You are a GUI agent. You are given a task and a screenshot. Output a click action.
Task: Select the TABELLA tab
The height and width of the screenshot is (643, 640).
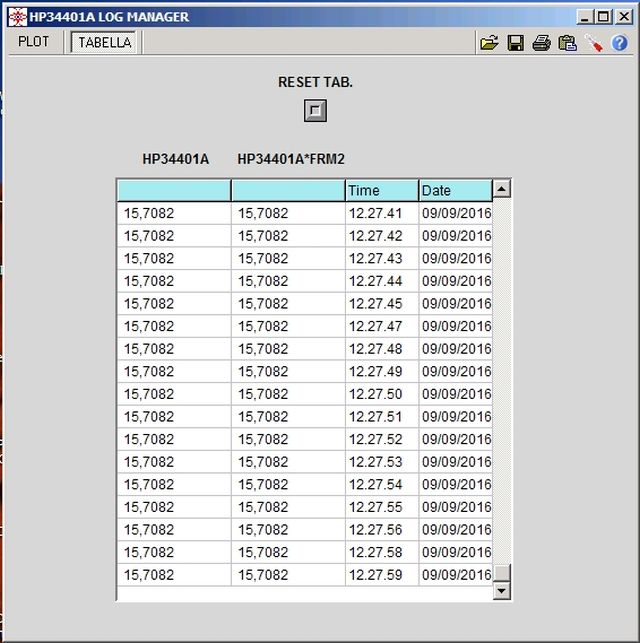(x=105, y=42)
